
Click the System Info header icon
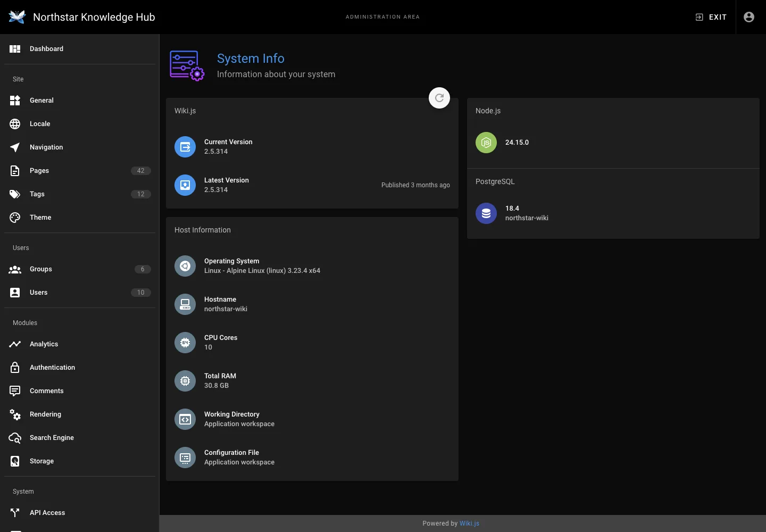[187, 66]
